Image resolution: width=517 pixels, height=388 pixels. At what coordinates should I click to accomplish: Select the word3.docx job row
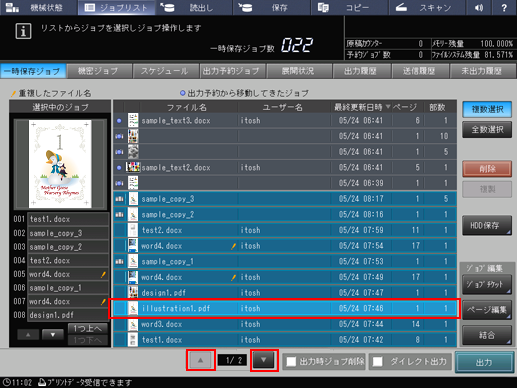(x=285, y=324)
